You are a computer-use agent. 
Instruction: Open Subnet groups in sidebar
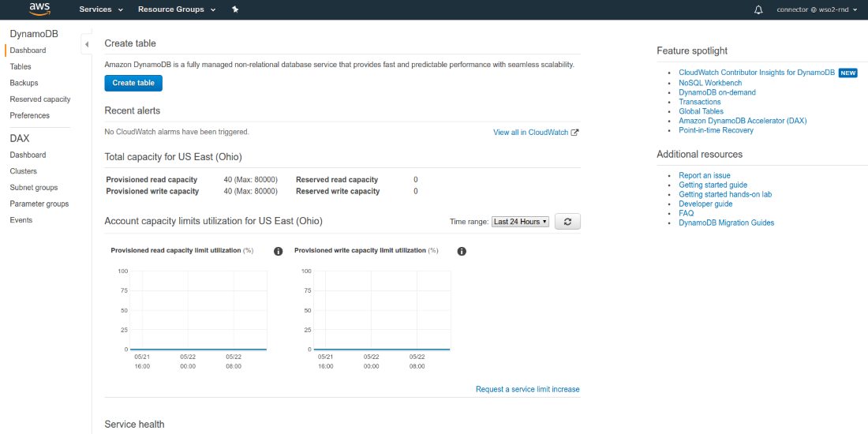click(34, 188)
